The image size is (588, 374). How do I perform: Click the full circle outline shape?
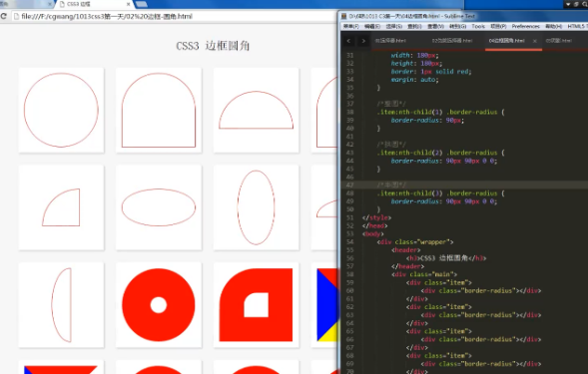click(x=61, y=110)
